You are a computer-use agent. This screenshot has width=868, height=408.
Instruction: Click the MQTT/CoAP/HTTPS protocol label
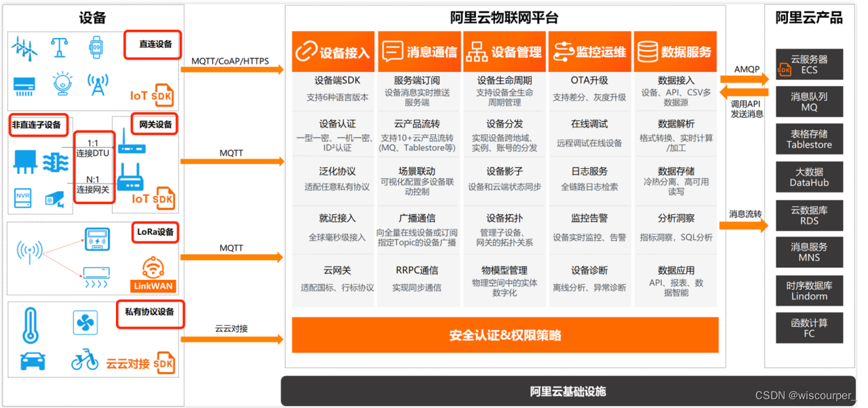pos(230,61)
